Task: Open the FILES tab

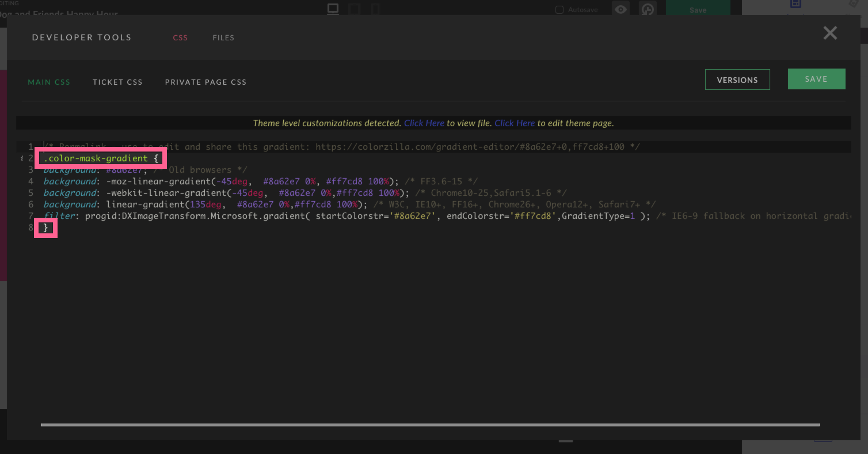Action: tap(223, 37)
